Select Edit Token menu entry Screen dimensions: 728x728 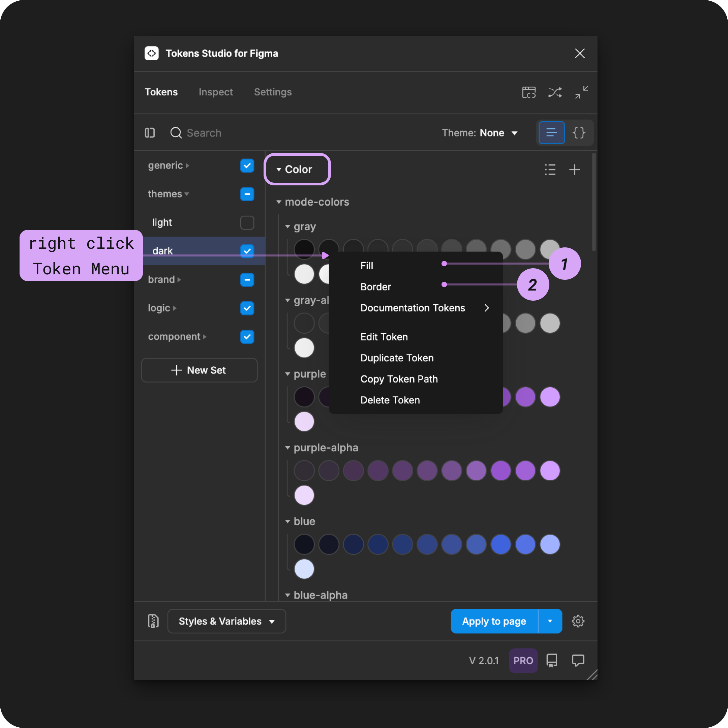(416, 337)
